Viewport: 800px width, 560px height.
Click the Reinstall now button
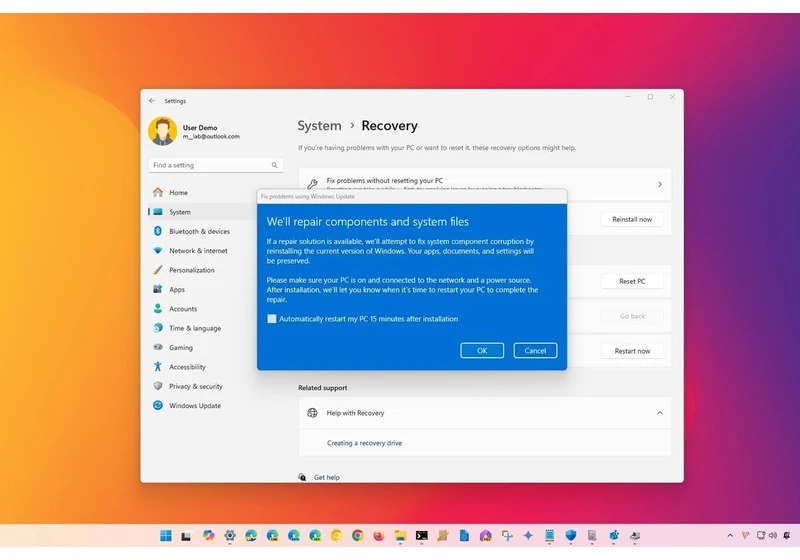tap(632, 219)
